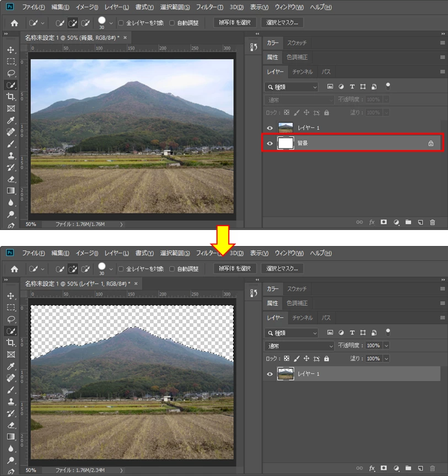Click 選択とマスク button in top window
The height and width of the screenshot is (476, 448).
282,23
